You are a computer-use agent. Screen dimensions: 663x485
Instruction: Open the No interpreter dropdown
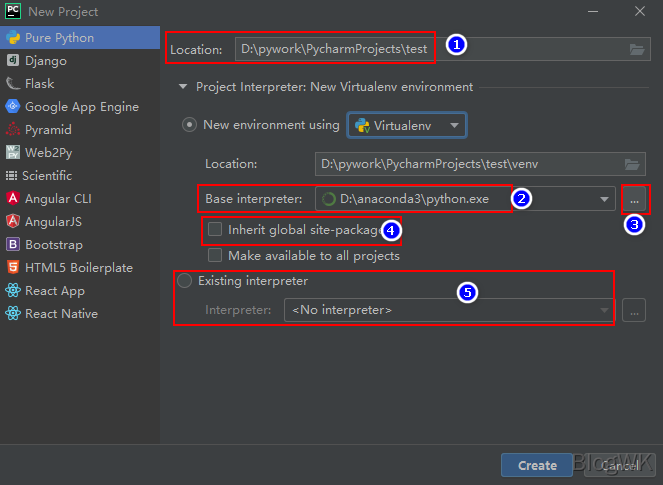pos(449,310)
